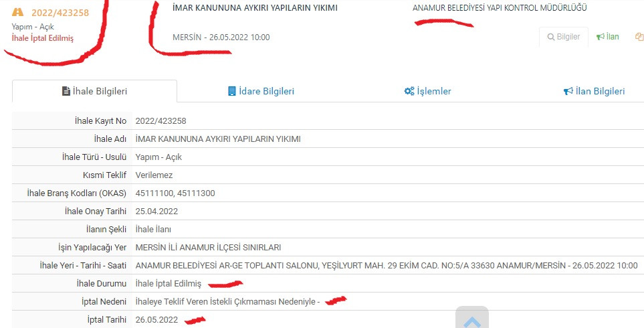Click the İhale Kayıt No label
Image resolution: width=644 pixels, height=328 pixels.
coord(100,121)
